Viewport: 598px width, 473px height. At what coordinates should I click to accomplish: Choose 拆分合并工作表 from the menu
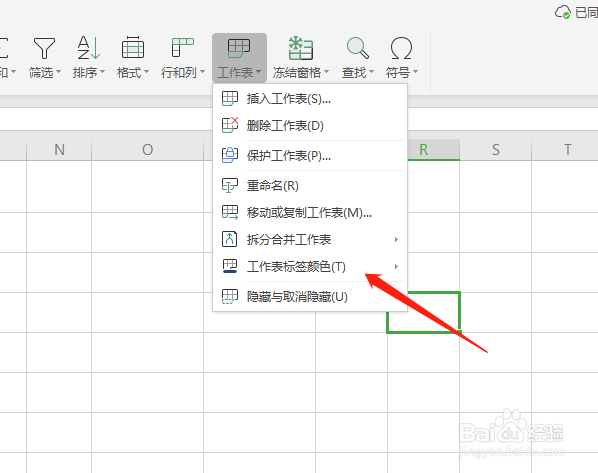310,240
